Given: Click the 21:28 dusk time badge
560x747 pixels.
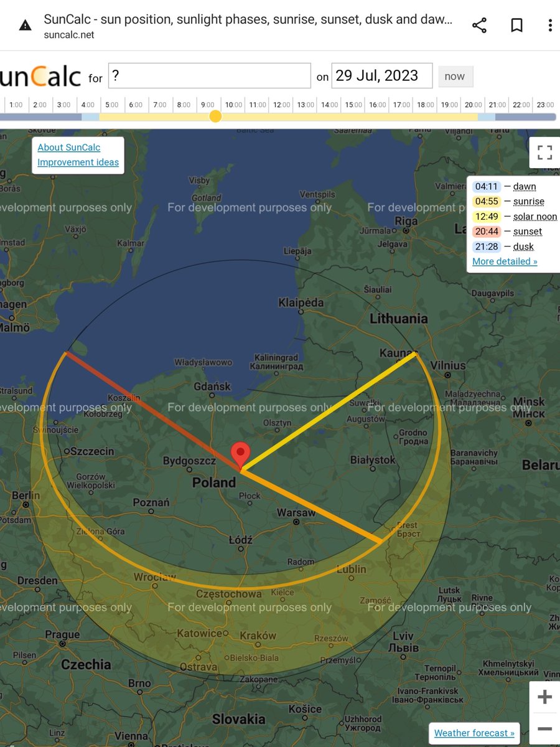Looking at the screenshot, I should point(486,247).
